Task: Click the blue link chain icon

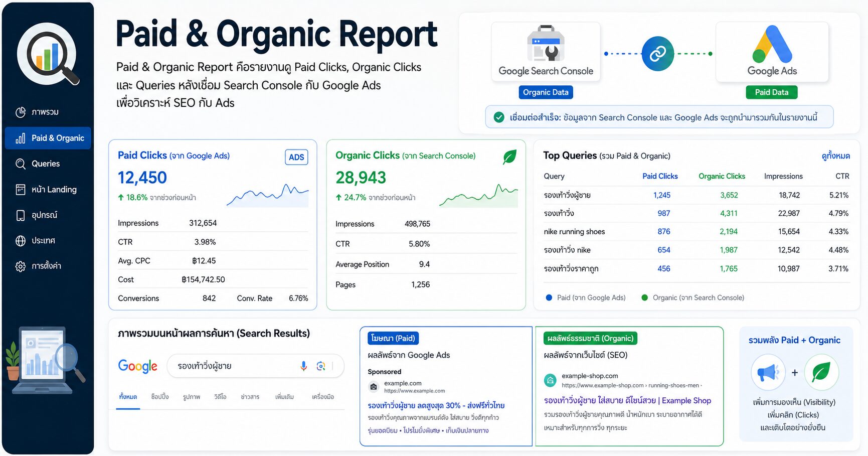Action: click(657, 53)
